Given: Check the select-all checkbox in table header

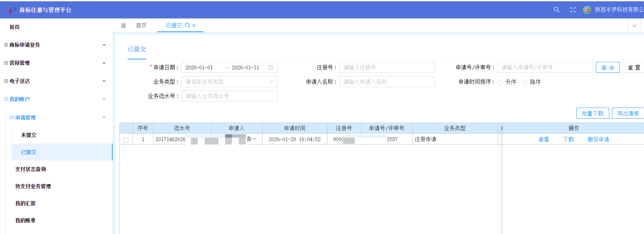Looking at the screenshot, I should [x=126, y=129].
